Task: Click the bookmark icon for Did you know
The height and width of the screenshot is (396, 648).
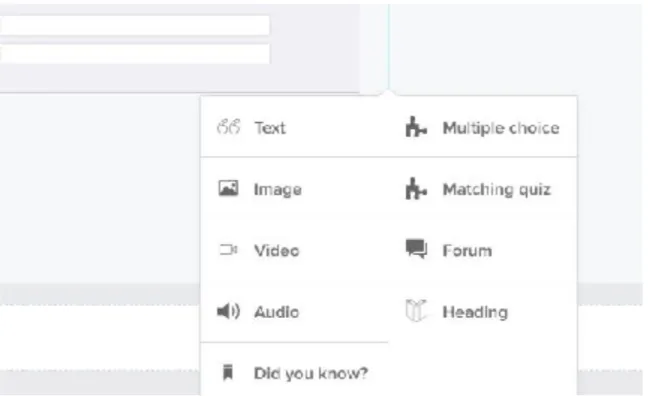Action: click(x=228, y=372)
